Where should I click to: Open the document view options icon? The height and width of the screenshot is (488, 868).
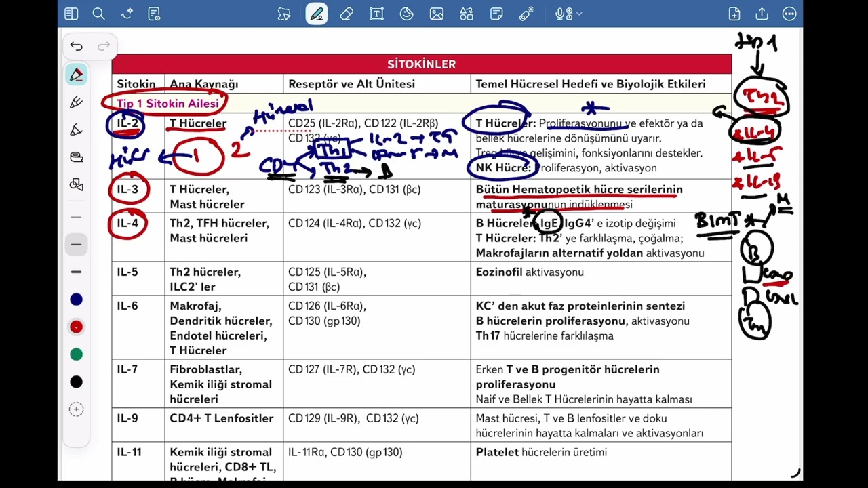[x=154, y=14]
